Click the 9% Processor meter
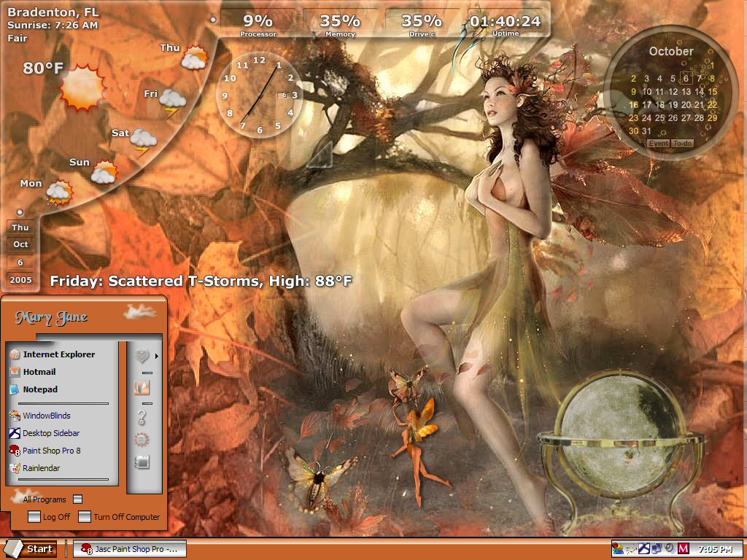Viewport: 747px width, 560px height. coord(258,24)
